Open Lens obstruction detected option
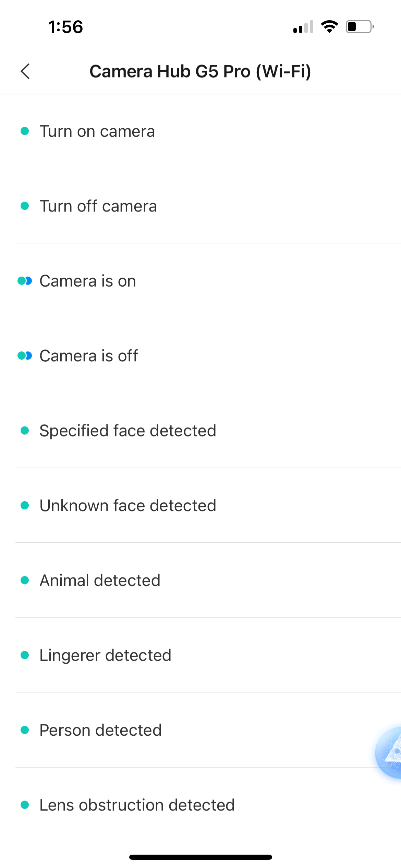Image resolution: width=401 pixels, height=868 pixels. (137, 805)
